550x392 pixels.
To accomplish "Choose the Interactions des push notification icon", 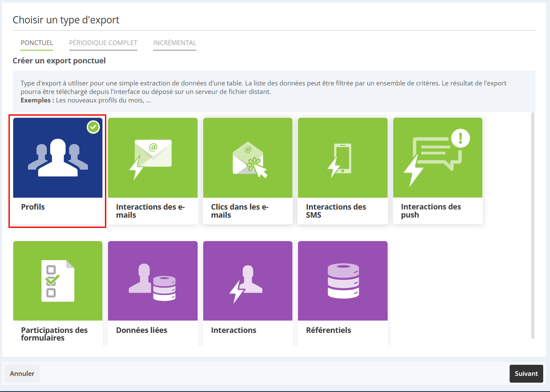I will point(436,158).
